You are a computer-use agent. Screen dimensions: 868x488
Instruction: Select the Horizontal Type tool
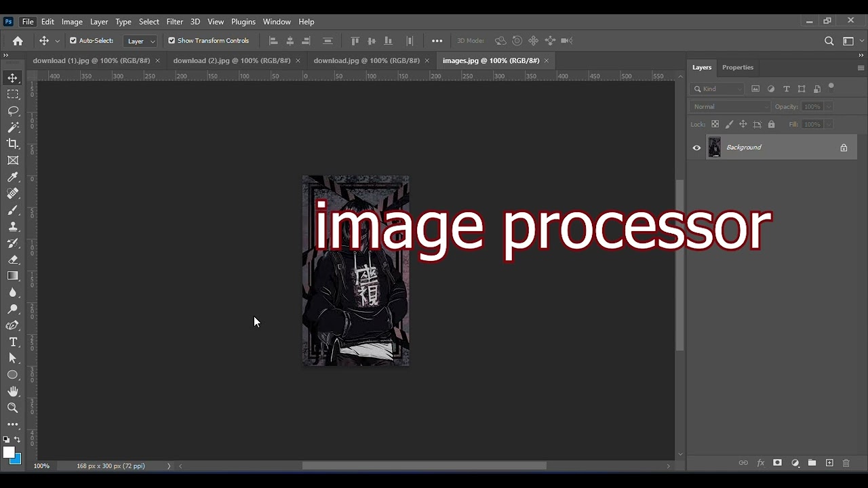click(13, 342)
